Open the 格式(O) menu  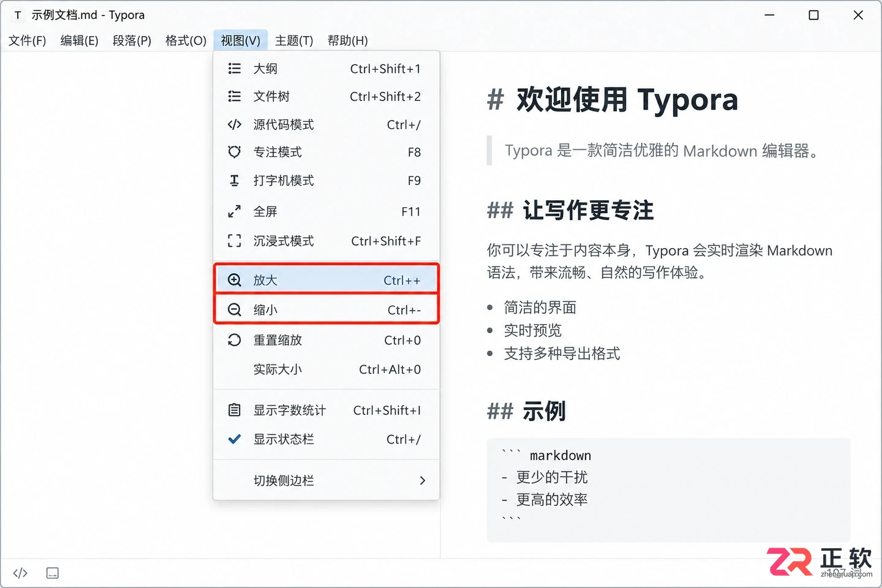(x=186, y=40)
